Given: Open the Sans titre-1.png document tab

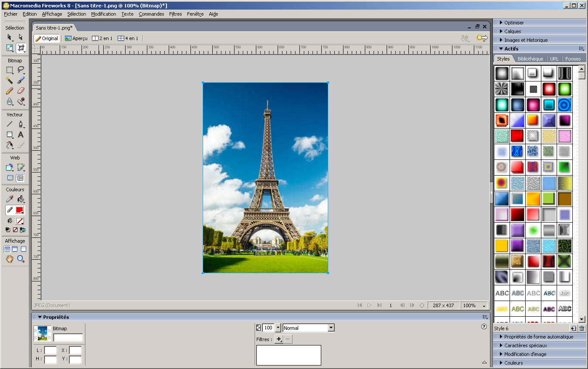Looking at the screenshot, I should [x=54, y=27].
